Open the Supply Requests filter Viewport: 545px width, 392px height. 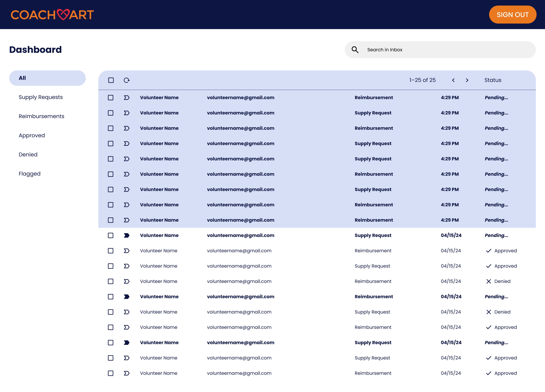click(41, 97)
